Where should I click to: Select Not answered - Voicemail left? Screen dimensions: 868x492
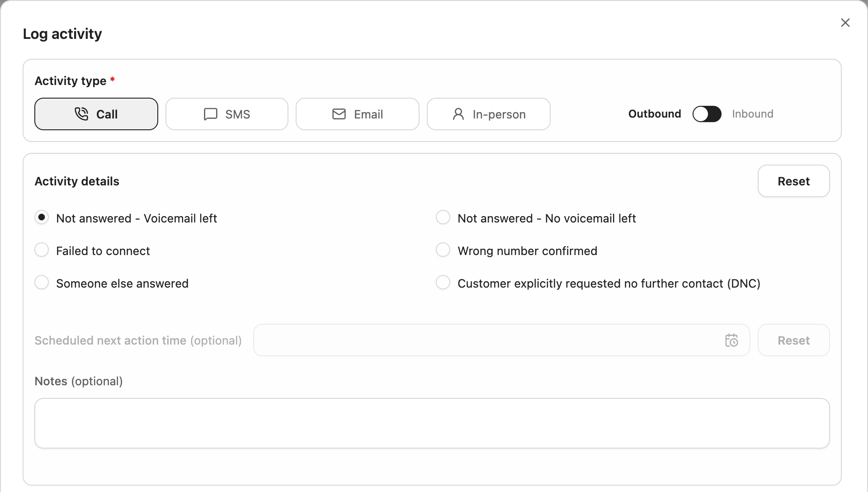pyautogui.click(x=42, y=218)
